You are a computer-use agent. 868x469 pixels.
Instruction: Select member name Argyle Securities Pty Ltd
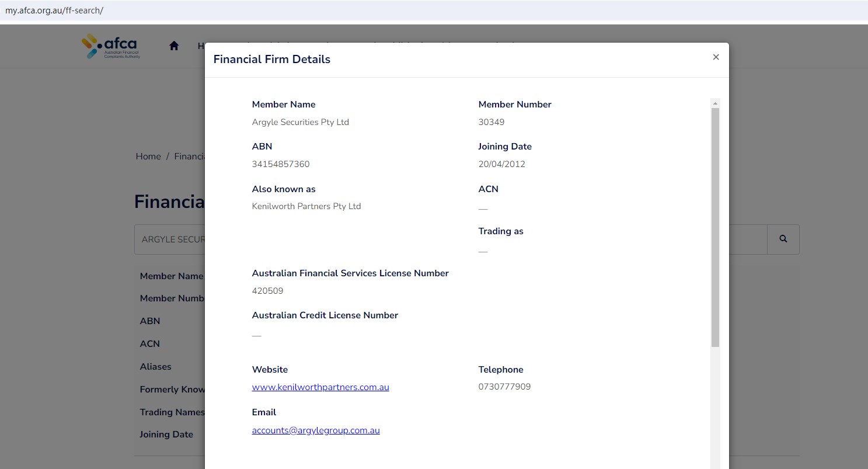[x=301, y=122]
